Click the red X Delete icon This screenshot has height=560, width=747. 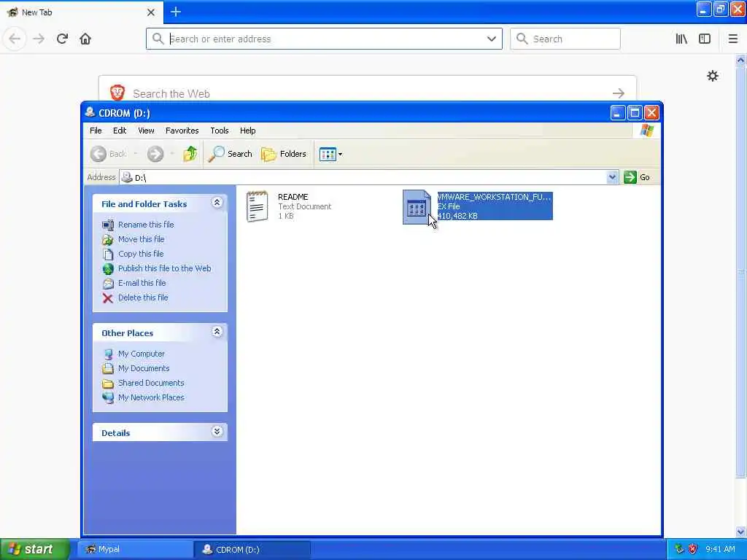point(108,298)
